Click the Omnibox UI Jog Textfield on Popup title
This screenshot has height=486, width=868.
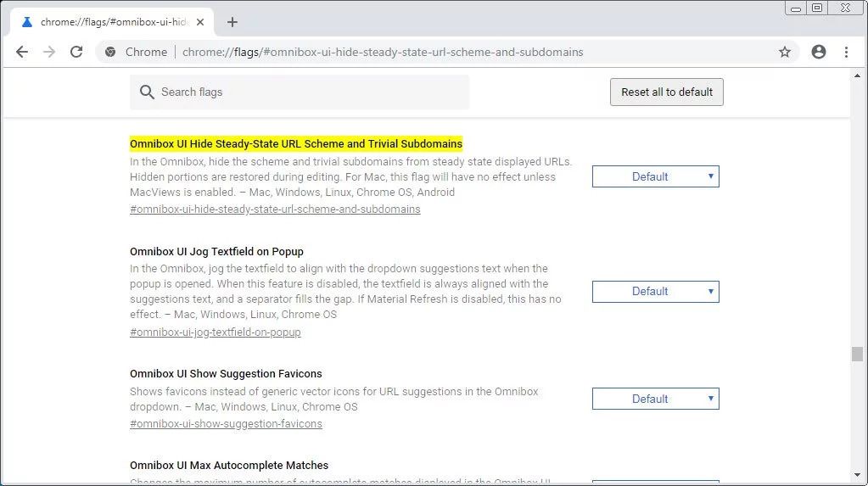point(216,251)
